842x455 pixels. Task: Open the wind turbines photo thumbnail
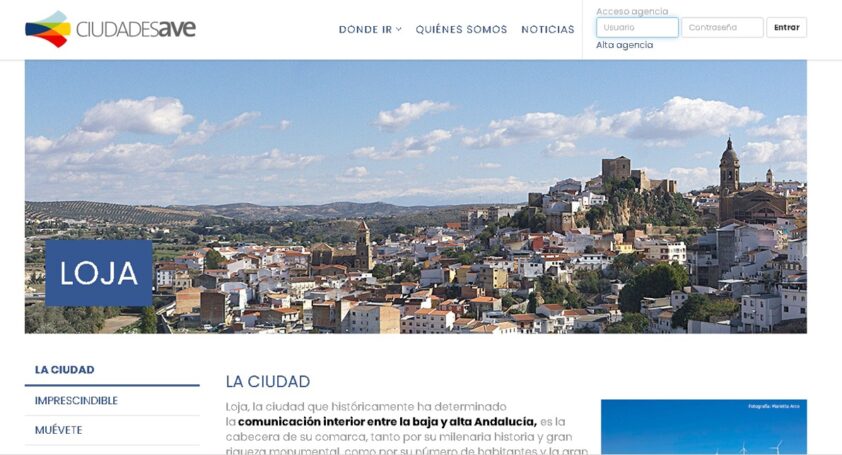click(x=703, y=432)
